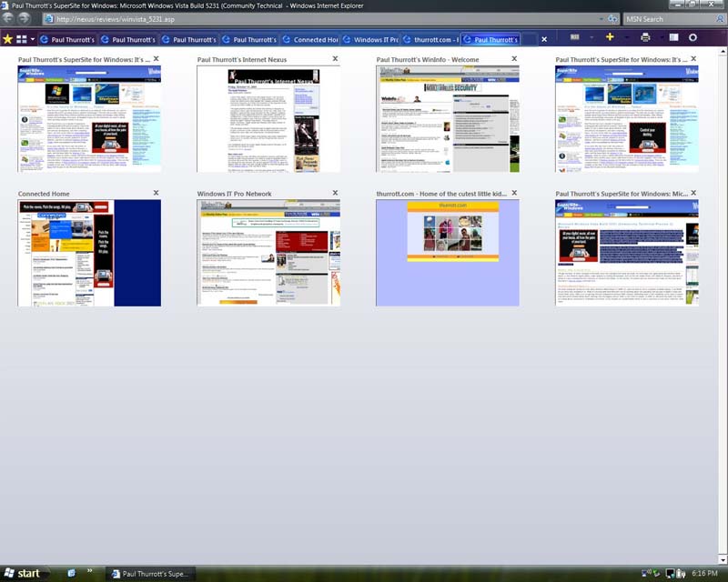Open the thurrott.com page thumbnail
This screenshot has width=728, height=582.
pyautogui.click(x=447, y=253)
